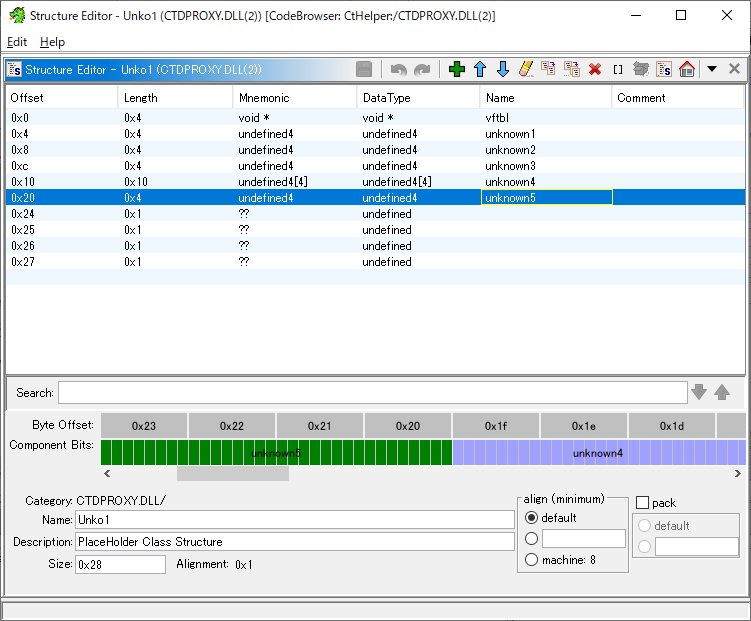The image size is (751, 621).
Task: Click the Description field
Action: coord(295,542)
